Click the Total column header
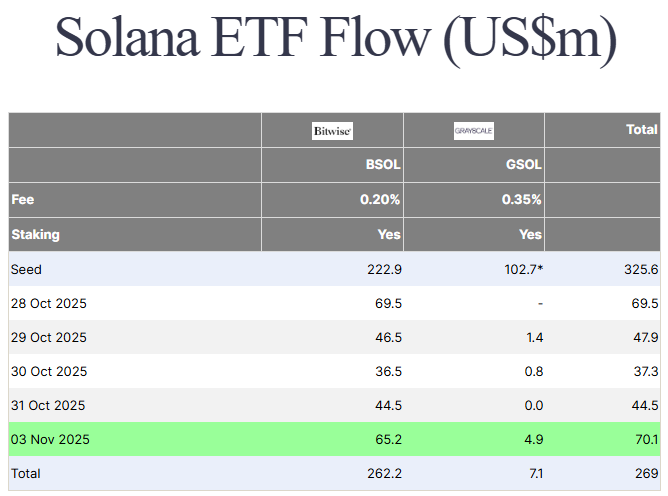Image resolution: width=668 pixels, height=496 pixels. coord(642,129)
